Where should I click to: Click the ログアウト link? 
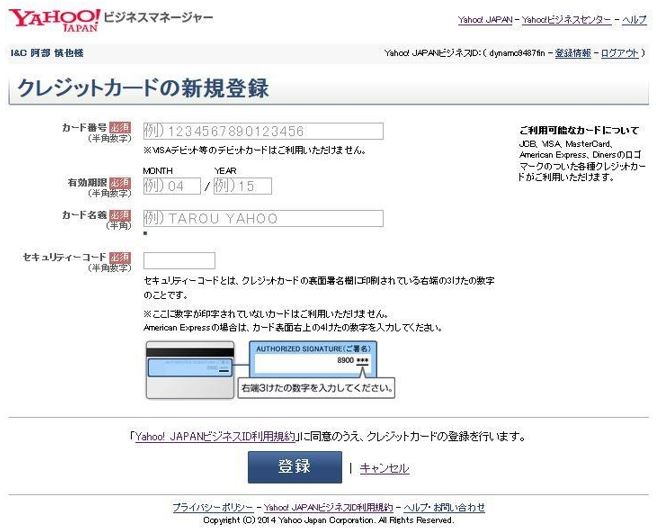coord(620,53)
